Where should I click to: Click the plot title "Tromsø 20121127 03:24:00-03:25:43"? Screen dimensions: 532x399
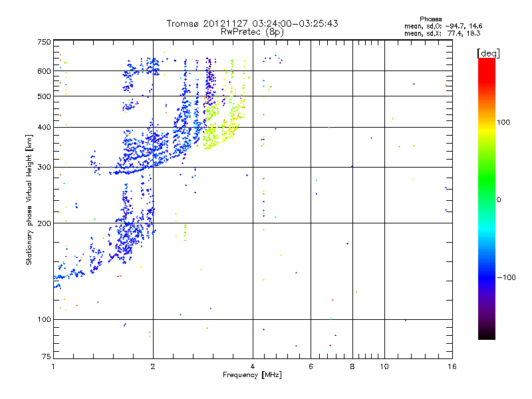tap(252, 23)
